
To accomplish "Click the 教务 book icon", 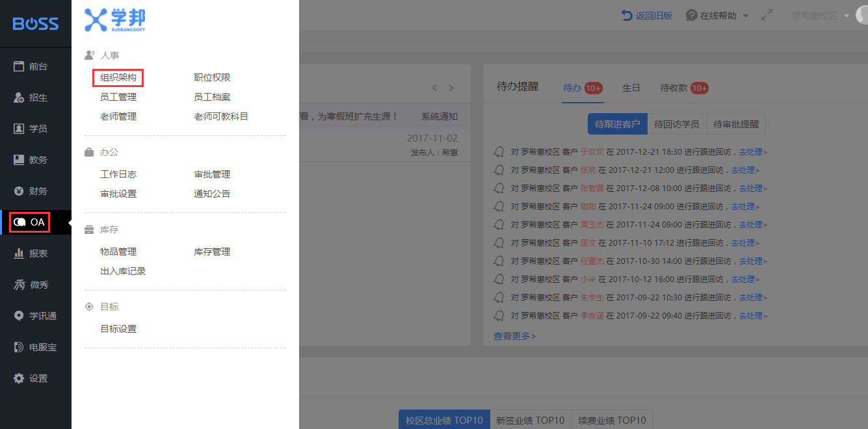I will point(19,160).
